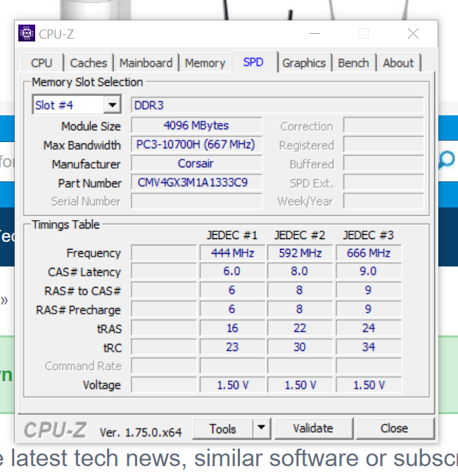Click the Close button at bottom
This screenshot has width=458, height=476.
click(x=394, y=428)
